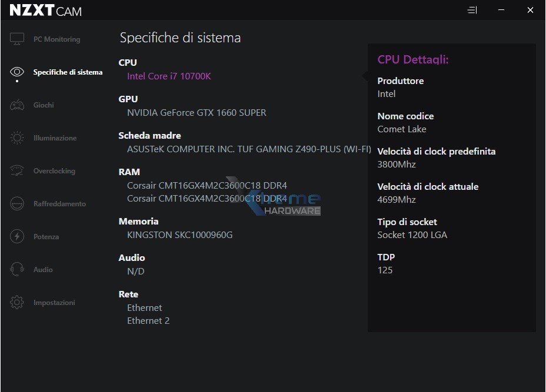Select Intel Core i7 10700K entry
The height and width of the screenshot is (392, 546).
point(169,76)
